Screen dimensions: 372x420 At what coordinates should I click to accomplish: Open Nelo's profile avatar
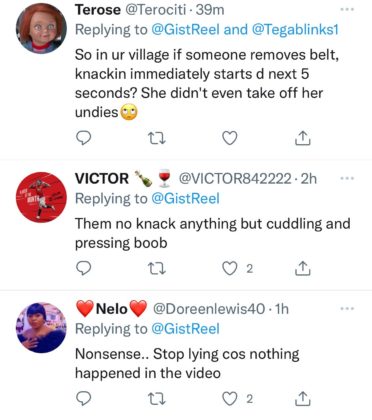coord(41,327)
